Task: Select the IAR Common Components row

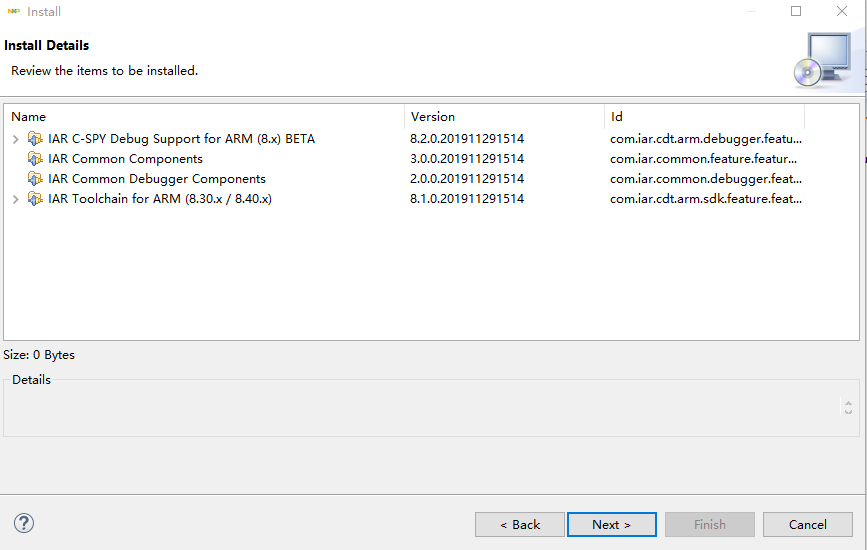Action: tap(125, 159)
